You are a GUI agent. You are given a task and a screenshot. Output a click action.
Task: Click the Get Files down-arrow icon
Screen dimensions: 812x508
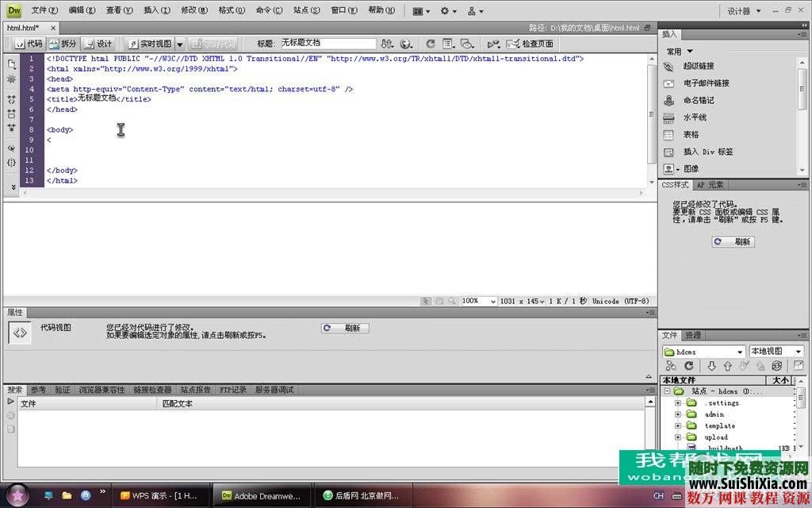pyautogui.click(x=711, y=366)
